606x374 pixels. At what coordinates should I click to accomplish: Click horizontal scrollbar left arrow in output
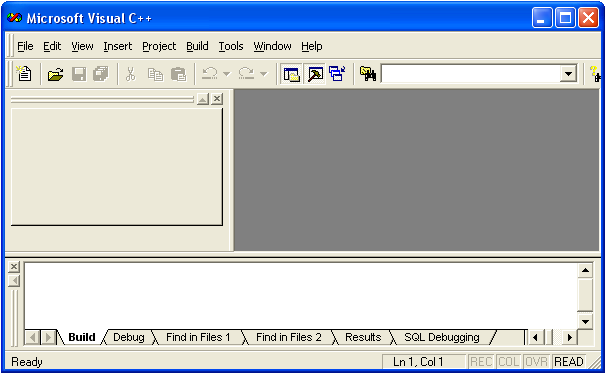click(535, 338)
